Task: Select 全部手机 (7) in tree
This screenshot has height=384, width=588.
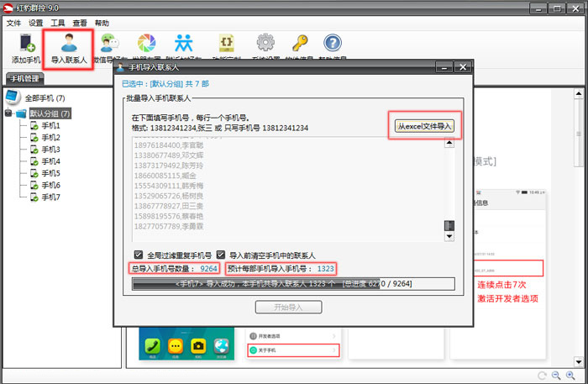Action: coord(45,98)
